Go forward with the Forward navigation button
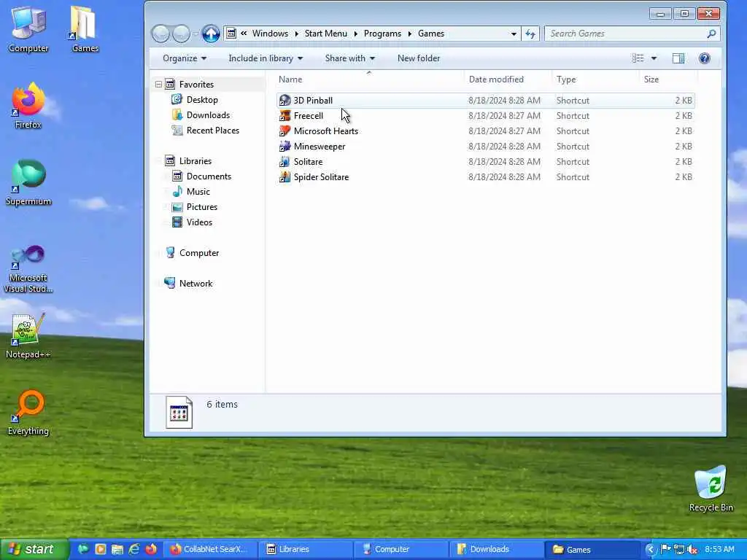The height and width of the screenshot is (560, 747). coord(181,34)
